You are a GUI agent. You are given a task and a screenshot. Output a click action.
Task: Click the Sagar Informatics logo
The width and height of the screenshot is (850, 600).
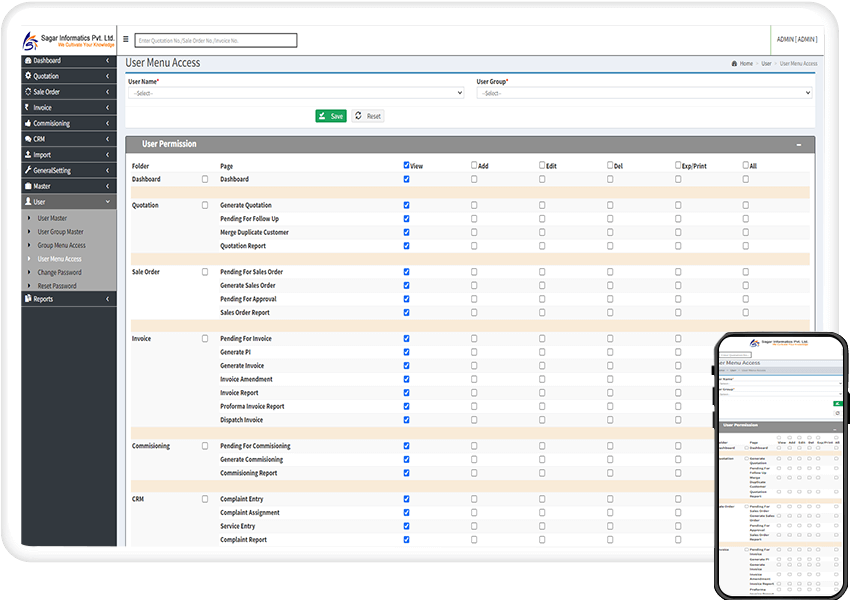click(68, 40)
